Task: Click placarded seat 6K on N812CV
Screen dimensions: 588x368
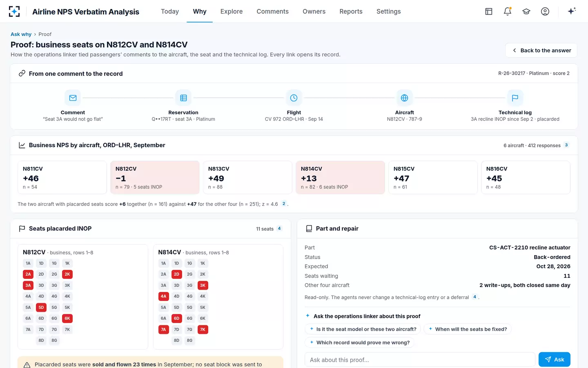Action: pos(67,319)
